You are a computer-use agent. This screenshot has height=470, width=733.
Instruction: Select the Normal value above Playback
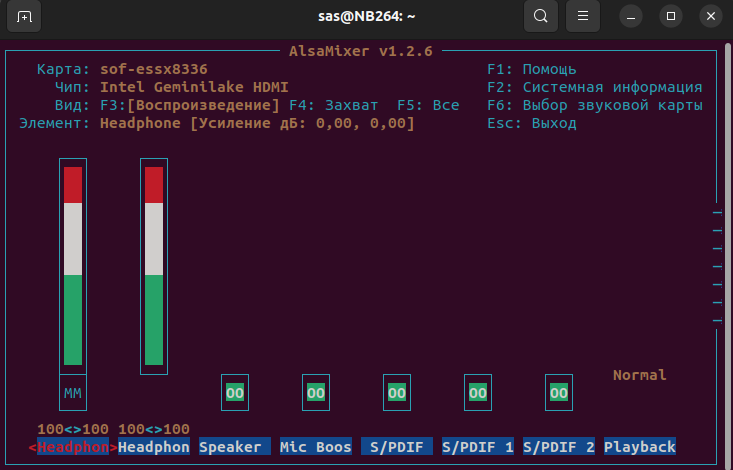(640, 375)
